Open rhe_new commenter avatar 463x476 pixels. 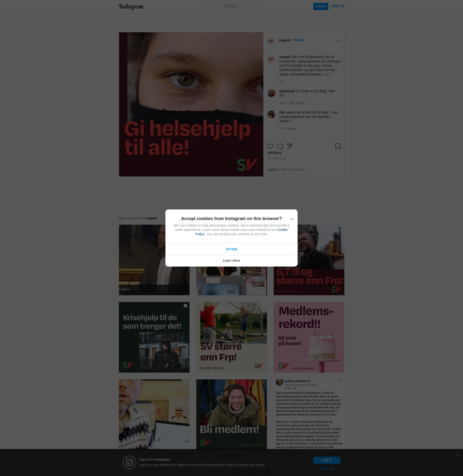click(271, 114)
